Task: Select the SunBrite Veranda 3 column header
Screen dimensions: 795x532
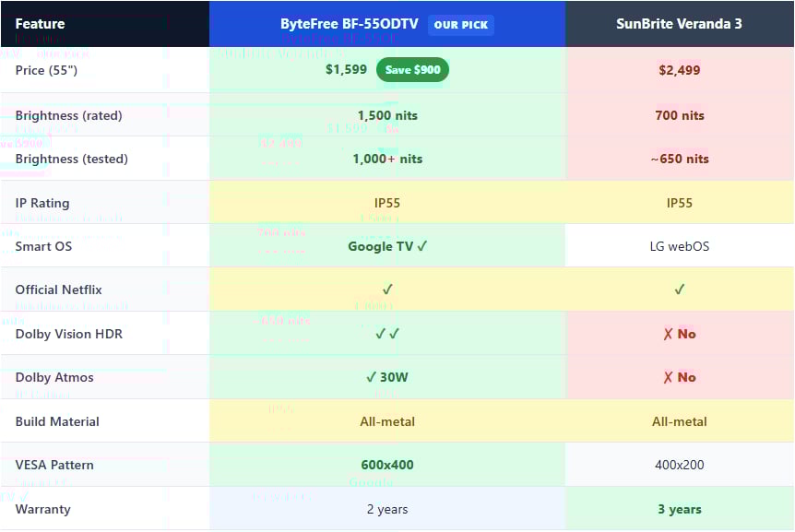Action: pos(679,24)
